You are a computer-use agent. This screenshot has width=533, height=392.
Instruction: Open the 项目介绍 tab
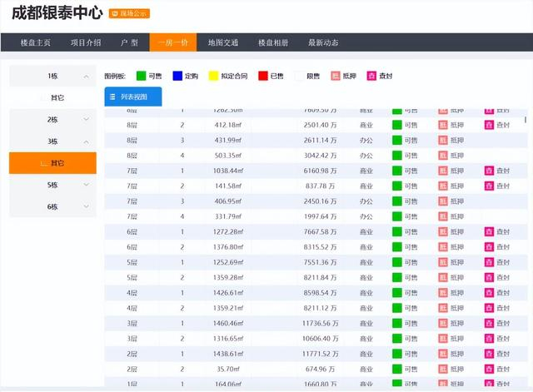coord(86,42)
